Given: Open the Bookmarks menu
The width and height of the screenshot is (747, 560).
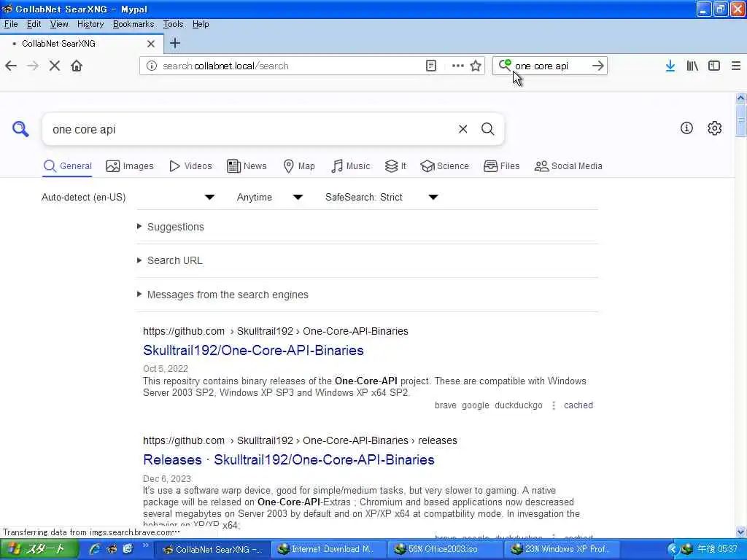Looking at the screenshot, I should (133, 24).
